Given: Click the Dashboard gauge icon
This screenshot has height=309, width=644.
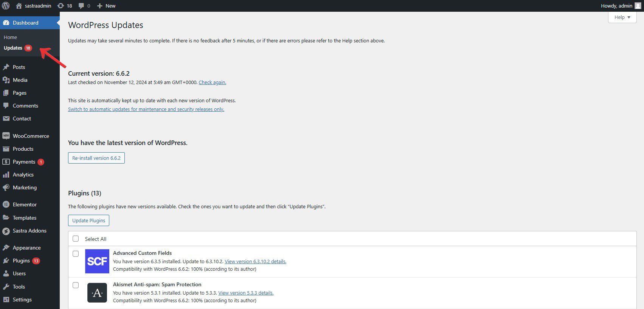Looking at the screenshot, I should (6, 23).
